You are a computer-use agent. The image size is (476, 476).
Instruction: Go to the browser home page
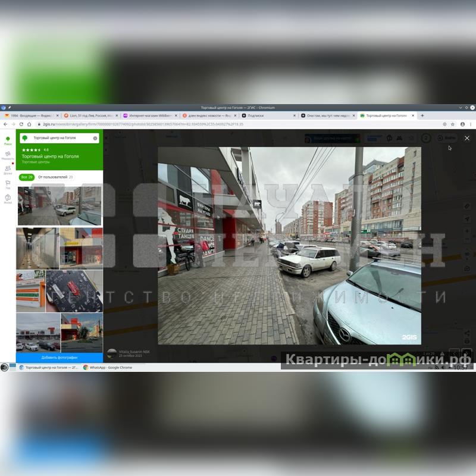click(29, 124)
